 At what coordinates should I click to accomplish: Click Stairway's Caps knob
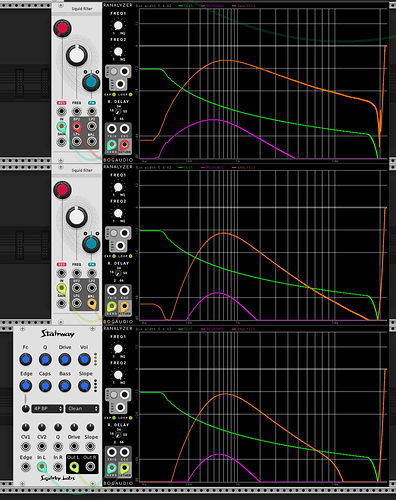[45, 386]
